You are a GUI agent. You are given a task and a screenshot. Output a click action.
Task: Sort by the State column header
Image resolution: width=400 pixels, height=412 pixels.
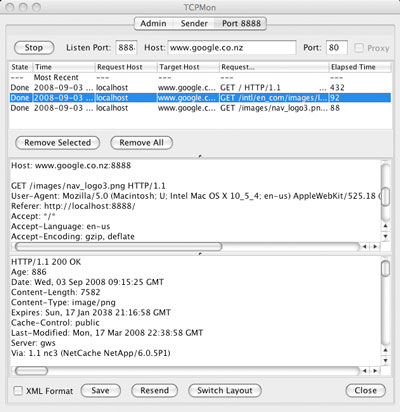tap(20, 67)
